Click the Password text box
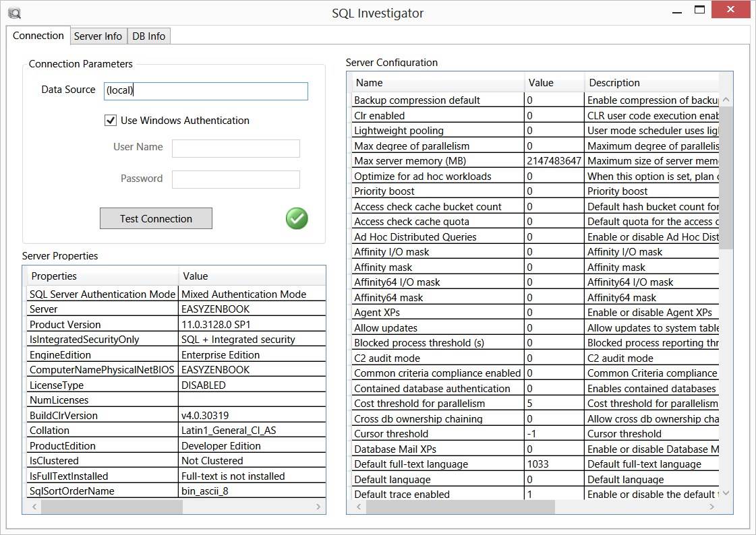This screenshot has height=535, width=756. click(x=236, y=179)
